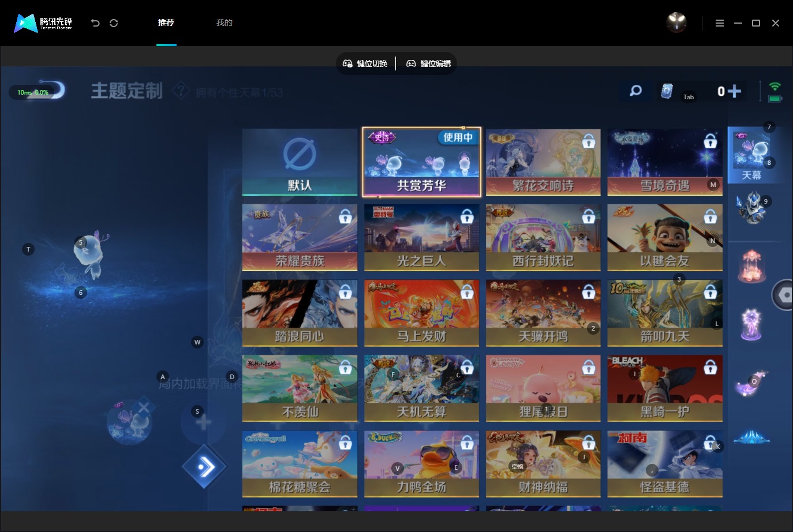Pick the 黑崎一护 BLEACH theme

click(665, 388)
